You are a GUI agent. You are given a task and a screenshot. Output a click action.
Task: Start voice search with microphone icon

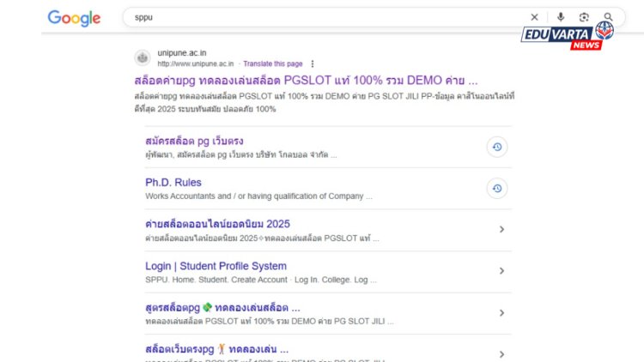pos(560,17)
